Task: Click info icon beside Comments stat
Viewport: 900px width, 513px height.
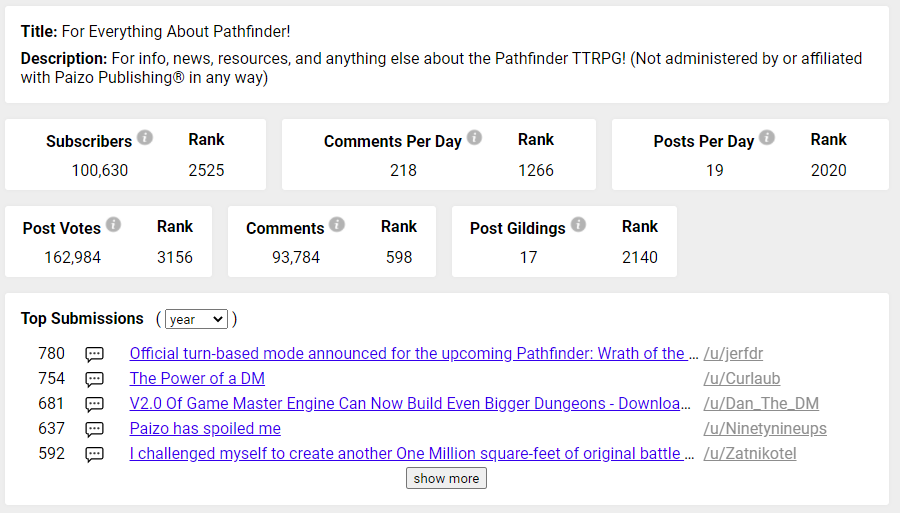Action: pyautogui.click(x=337, y=224)
